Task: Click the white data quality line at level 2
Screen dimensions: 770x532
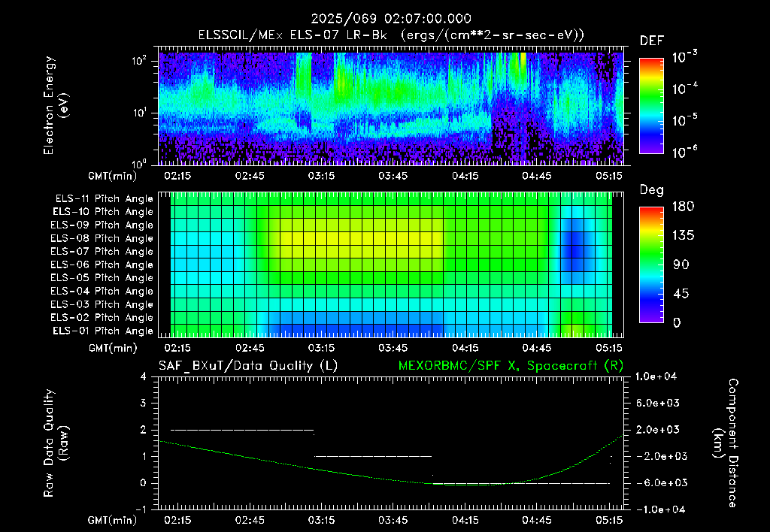Action: (x=242, y=430)
